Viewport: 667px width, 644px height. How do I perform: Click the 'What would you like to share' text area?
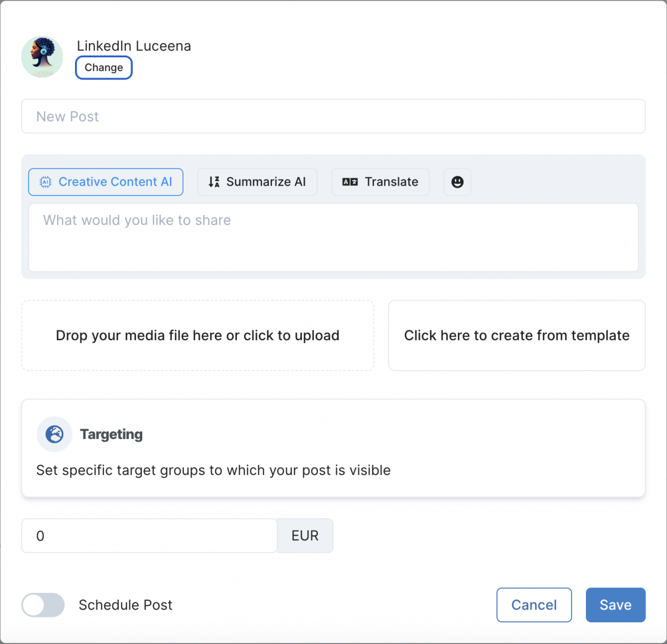tap(333, 237)
